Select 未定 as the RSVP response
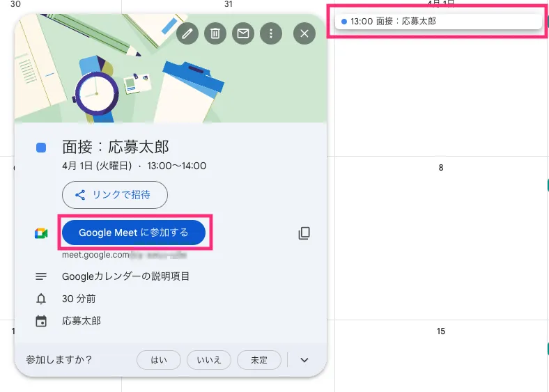 [259, 360]
